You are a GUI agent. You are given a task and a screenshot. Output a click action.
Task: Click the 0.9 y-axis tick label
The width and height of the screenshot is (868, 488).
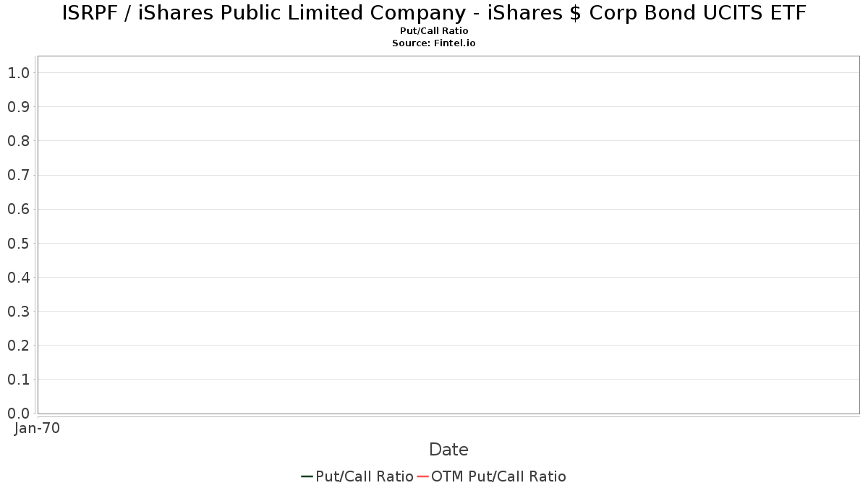18,107
